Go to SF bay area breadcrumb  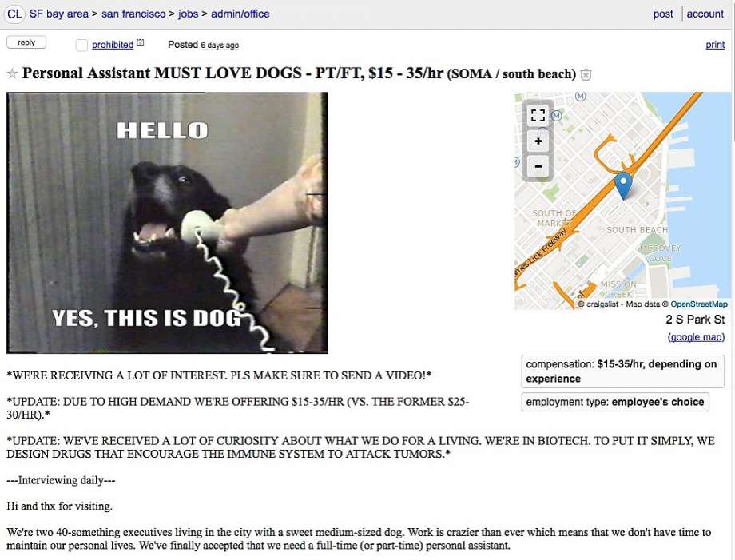tap(59, 14)
